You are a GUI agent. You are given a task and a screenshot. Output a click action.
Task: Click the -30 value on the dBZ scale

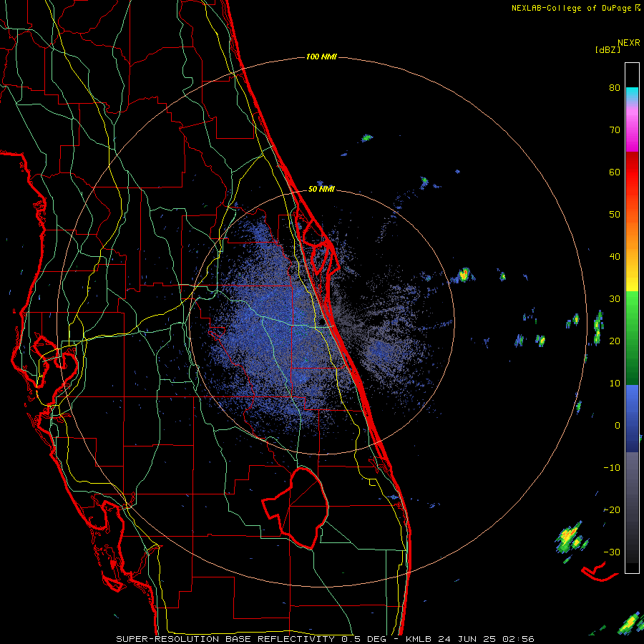[612, 552]
